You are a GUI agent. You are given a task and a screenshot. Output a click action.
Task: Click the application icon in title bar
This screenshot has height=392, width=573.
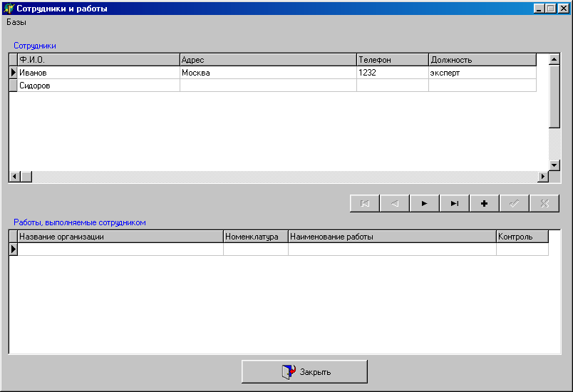tap(9, 9)
